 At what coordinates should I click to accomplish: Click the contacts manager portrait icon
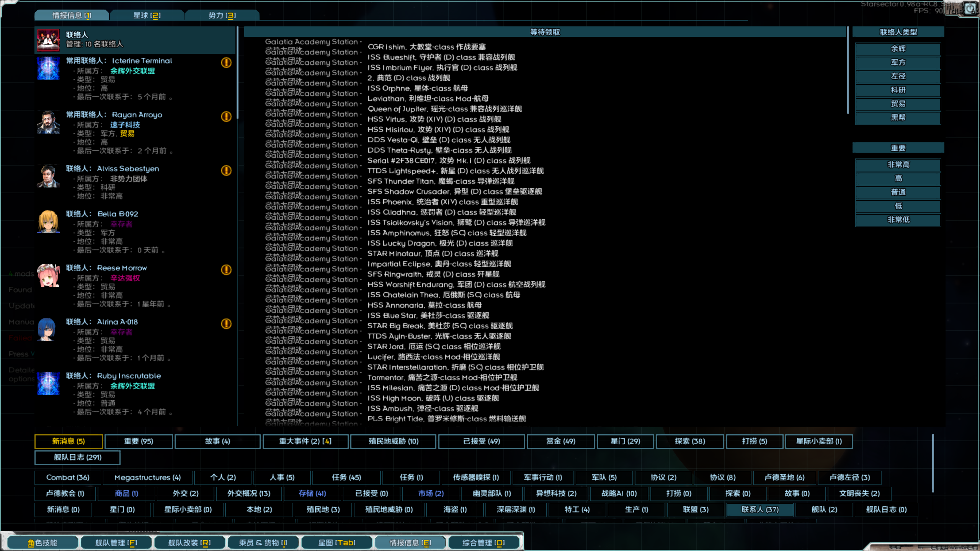pos(48,40)
